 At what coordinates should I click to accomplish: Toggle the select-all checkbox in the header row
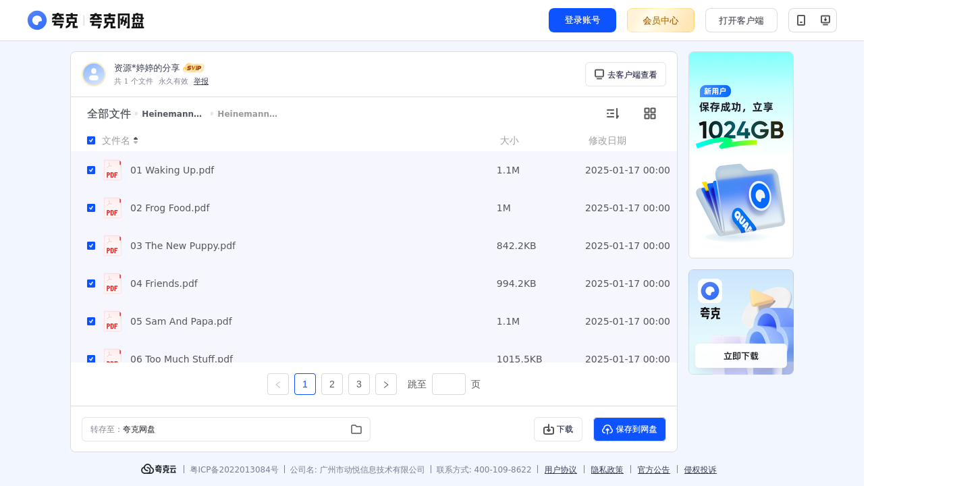tap(91, 140)
